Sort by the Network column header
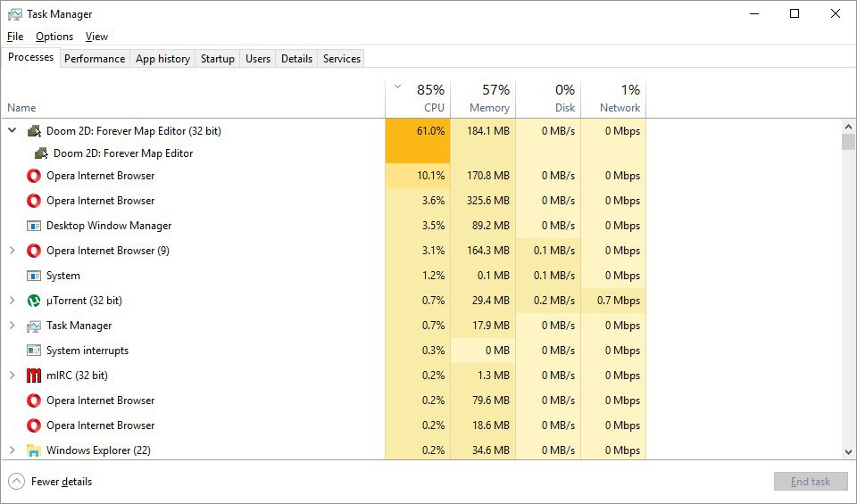 [x=613, y=99]
